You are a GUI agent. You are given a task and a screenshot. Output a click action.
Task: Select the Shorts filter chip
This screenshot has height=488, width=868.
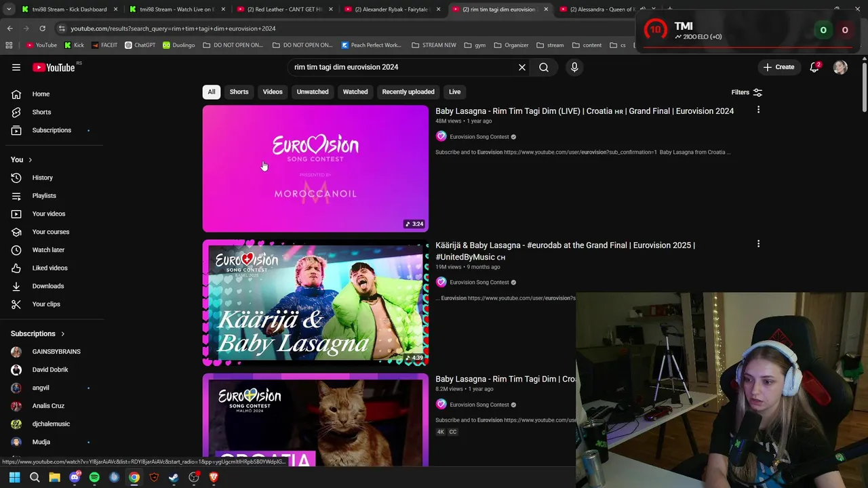coord(239,91)
